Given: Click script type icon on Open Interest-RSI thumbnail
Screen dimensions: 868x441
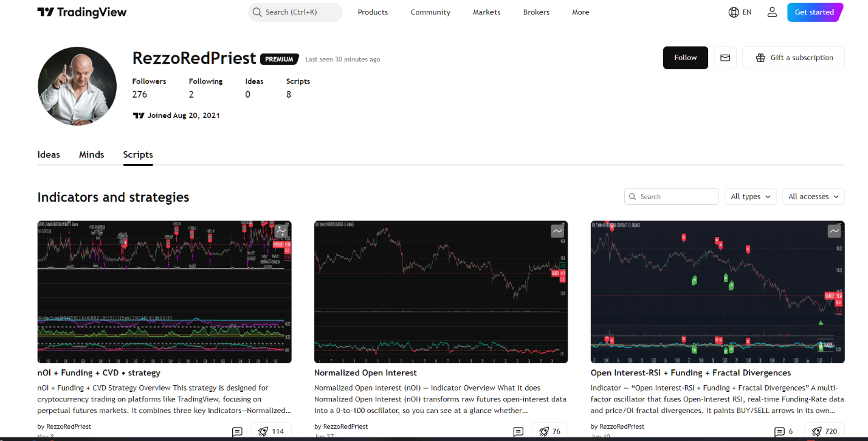Looking at the screenshot, I should [x=834, y=231].
